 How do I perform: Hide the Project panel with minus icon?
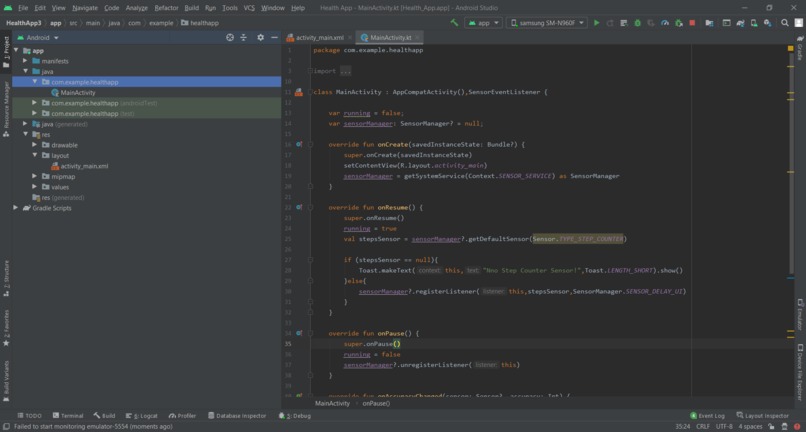coord(274,38)
